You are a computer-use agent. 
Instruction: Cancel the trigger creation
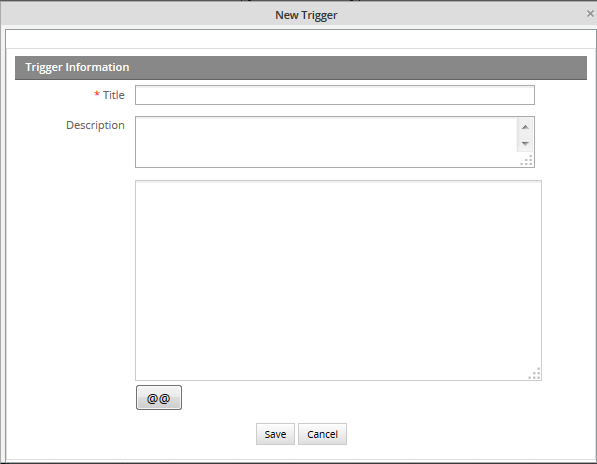(x=322, y=434)
